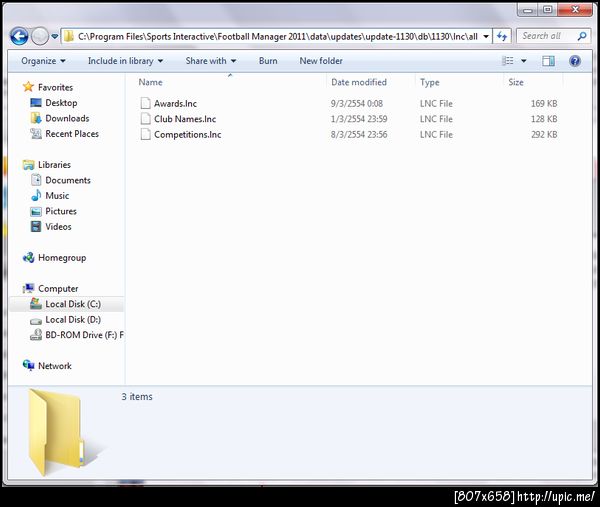The width and height of the screenshot is (600, 507).
Task: Open Desktop in the navigation pane
Action: pos(61,103)
